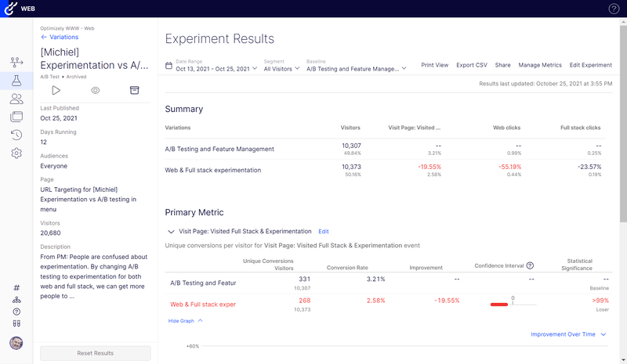The height and width of the screenshot is (364, 627).
Task: Open the Experiments flask icon in sidebar
Action: click(16, 81)
